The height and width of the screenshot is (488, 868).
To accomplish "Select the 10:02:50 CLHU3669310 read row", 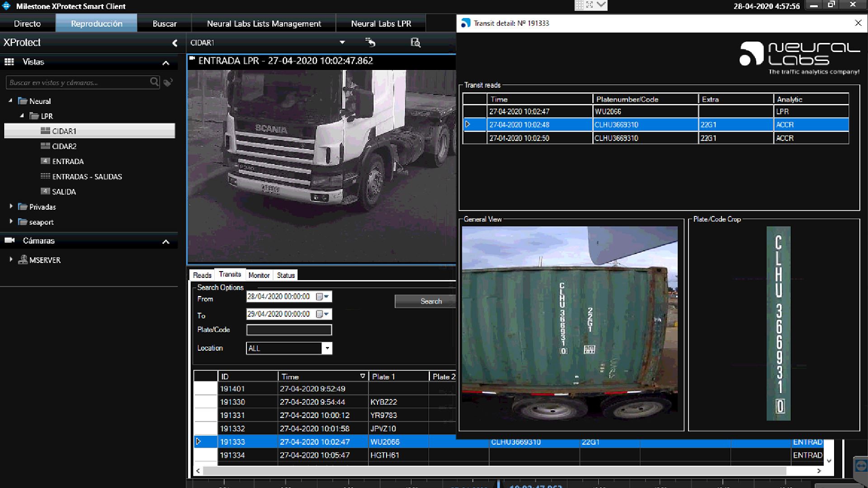I will (656, 138).
